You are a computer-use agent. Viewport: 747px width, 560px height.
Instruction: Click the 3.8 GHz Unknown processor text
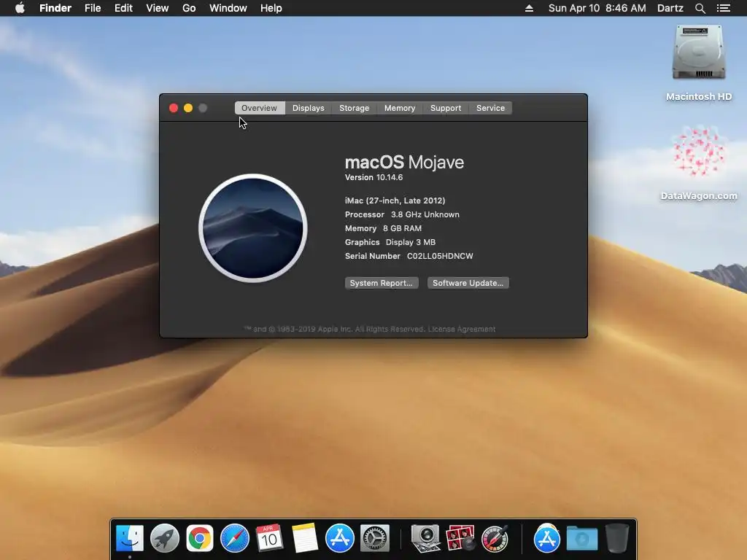pyautogui.click(x=425, y=215)
